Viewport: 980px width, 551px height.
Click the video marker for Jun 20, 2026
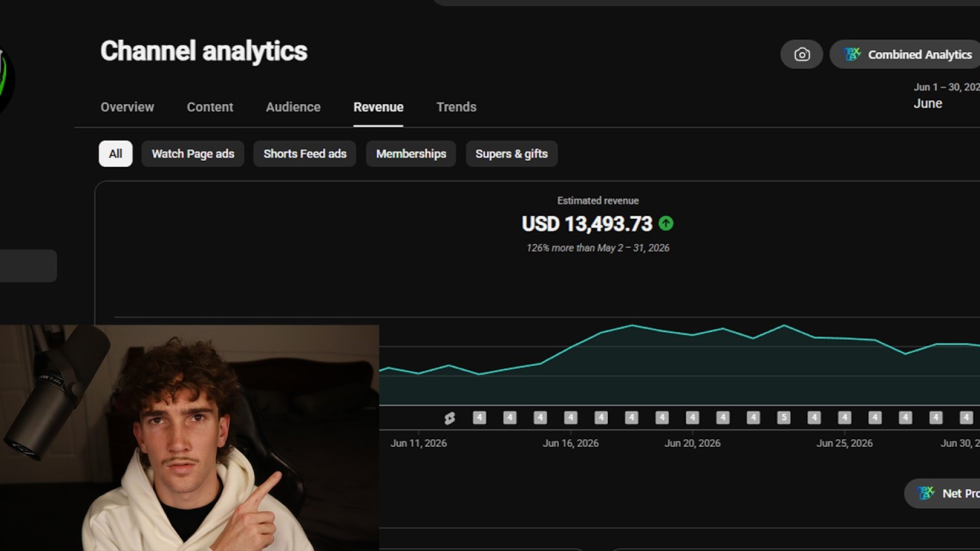pos(692,418)
